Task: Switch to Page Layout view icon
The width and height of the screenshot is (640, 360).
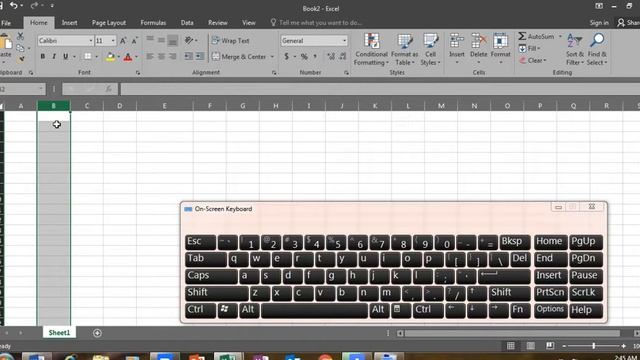Action: pos(530,346)
